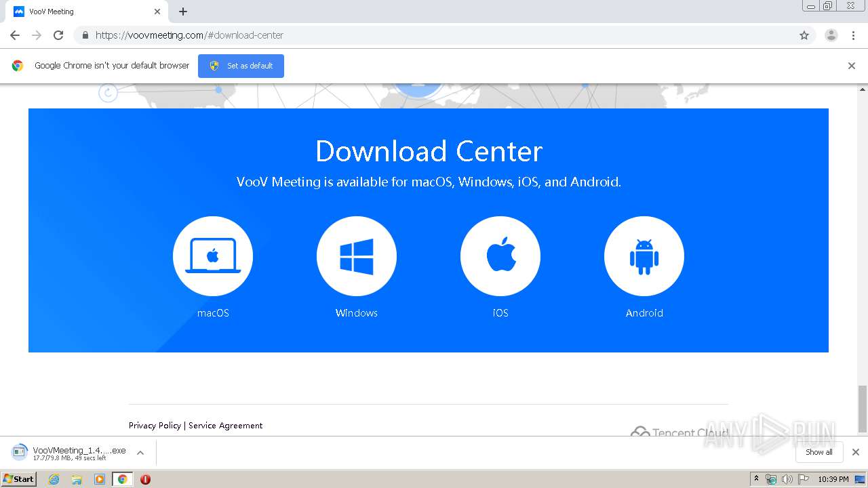Open the volume tray icon
The image size is (868, 488).
(x=787, y=479)
